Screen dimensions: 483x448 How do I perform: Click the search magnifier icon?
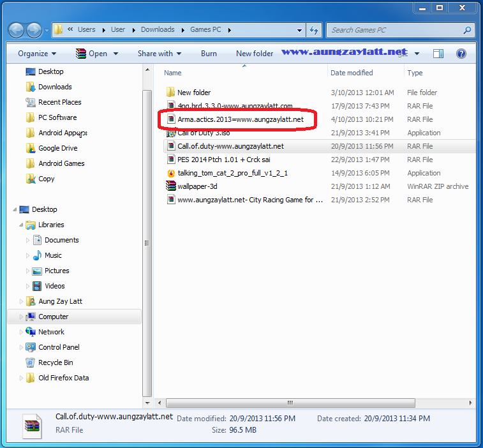[467, 30]
